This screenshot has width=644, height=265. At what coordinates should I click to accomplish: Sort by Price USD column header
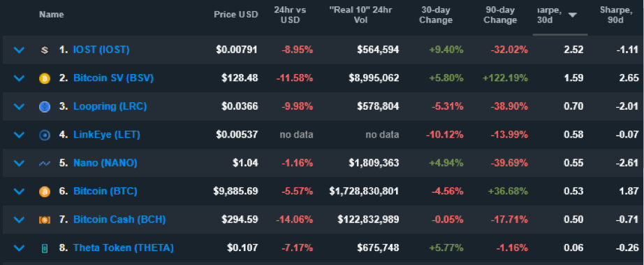tap(236, 15)
